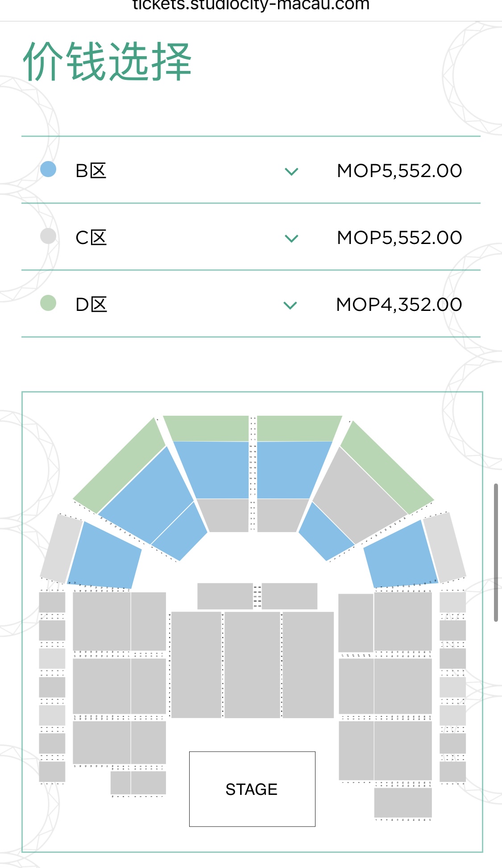502x868 pixels.
Task: Click the grey C区 color dot
Action: coord(48,236)
